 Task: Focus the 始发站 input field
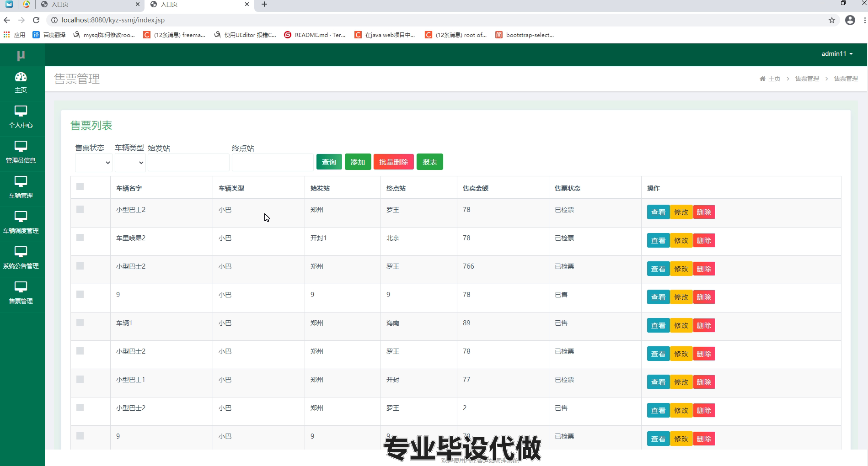188,163
